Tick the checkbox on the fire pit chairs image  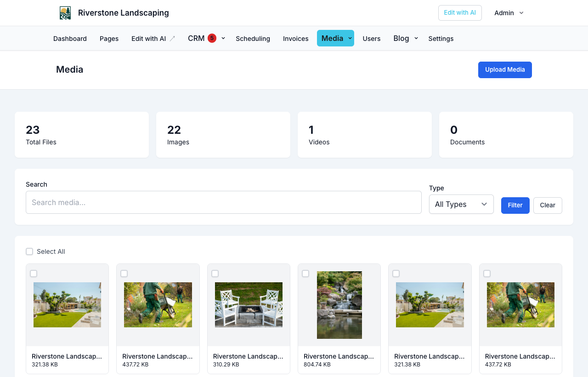[x=215, y=274]
